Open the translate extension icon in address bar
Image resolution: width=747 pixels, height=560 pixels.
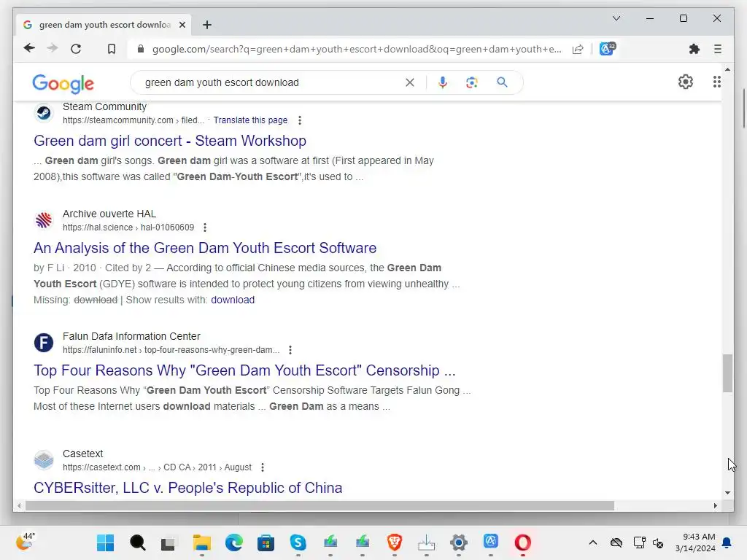click(x=607, y=49)
